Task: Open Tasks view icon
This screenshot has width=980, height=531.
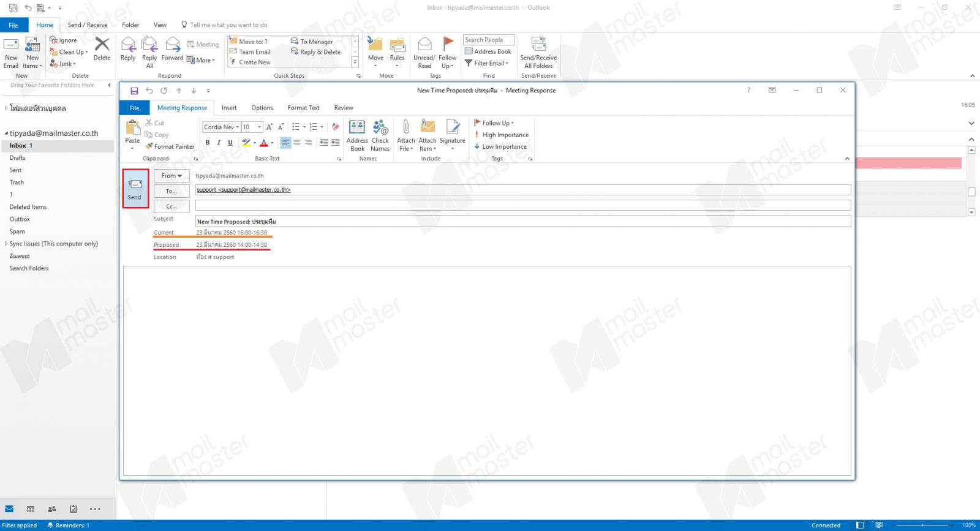Action: coord(73,509)
